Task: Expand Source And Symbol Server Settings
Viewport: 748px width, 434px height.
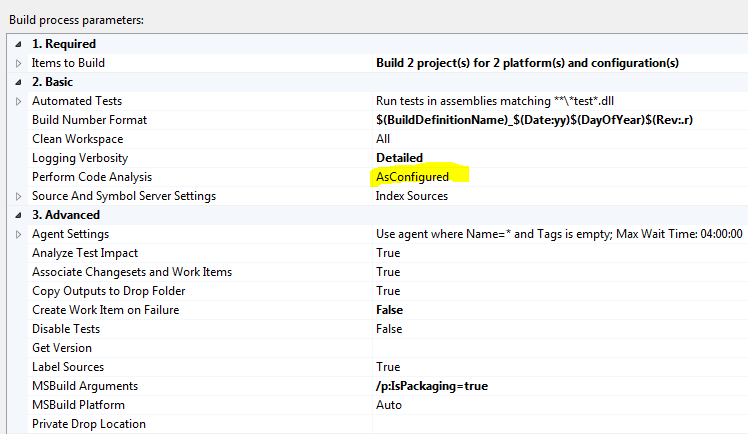Action: tap(18, 196)
